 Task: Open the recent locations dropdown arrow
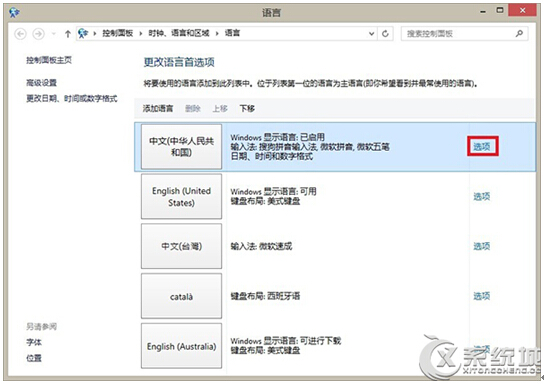pyautogui.click(x=53, y=34)
